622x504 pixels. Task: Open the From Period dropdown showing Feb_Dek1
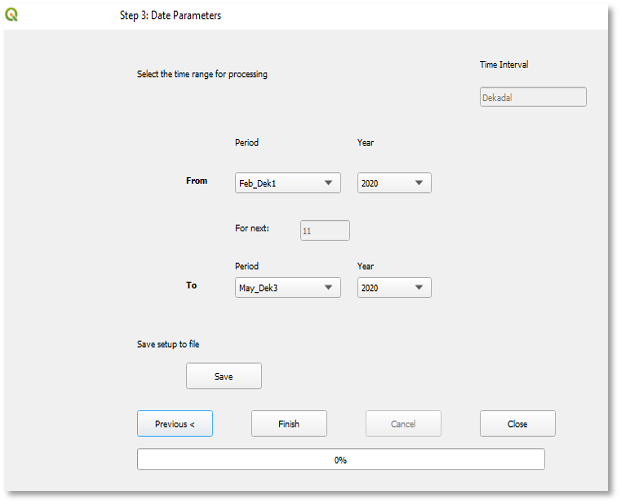coord(287,183)
